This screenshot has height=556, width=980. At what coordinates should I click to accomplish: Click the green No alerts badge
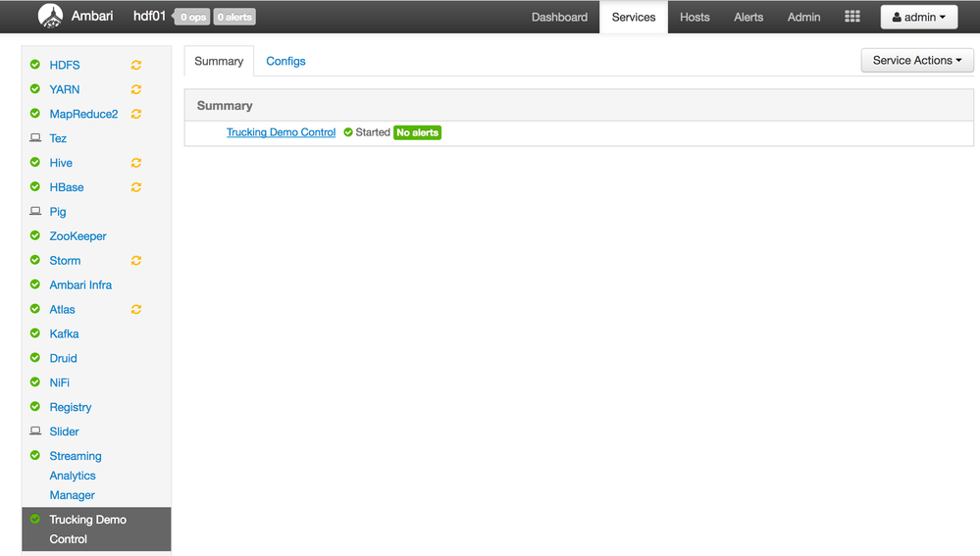coord(418,132)
